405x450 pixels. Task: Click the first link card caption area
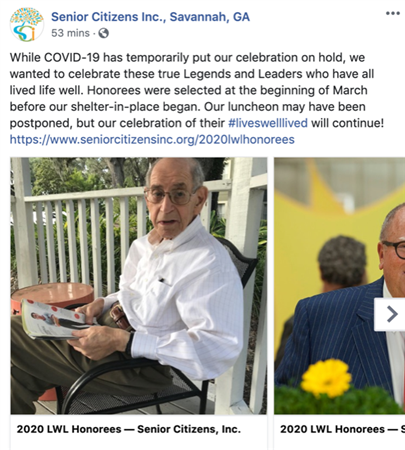139,432
